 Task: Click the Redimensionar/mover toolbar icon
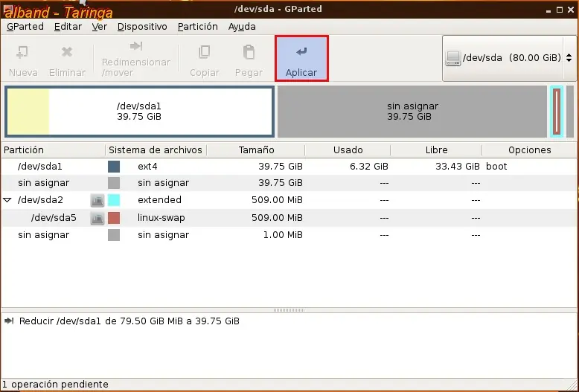point(136,46)
